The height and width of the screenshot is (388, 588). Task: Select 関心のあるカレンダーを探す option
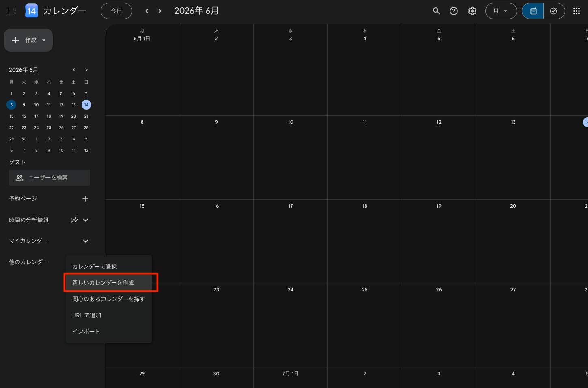click(109, 299)
